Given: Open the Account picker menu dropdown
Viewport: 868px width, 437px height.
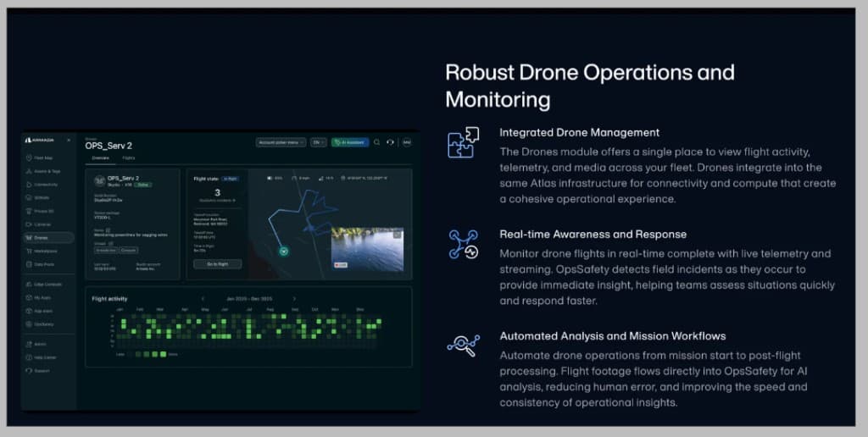Looking at the screenshot, I should tap(281, 142).
